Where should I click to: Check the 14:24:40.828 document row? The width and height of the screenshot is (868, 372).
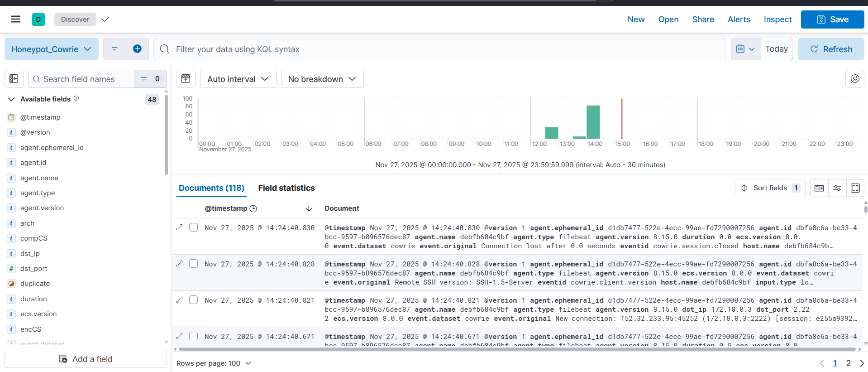tap(194, 264)
